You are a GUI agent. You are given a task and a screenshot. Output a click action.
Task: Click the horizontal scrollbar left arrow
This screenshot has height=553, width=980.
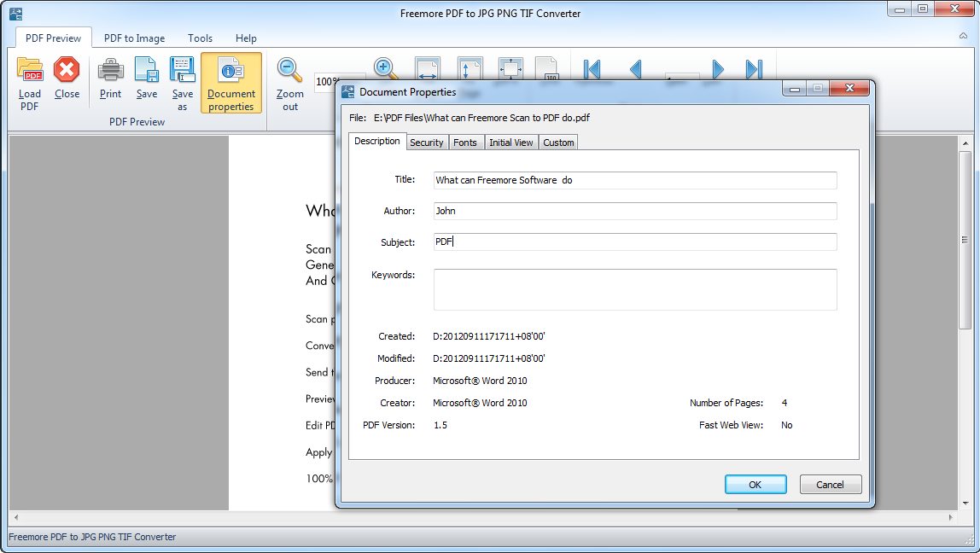(15, 517)
